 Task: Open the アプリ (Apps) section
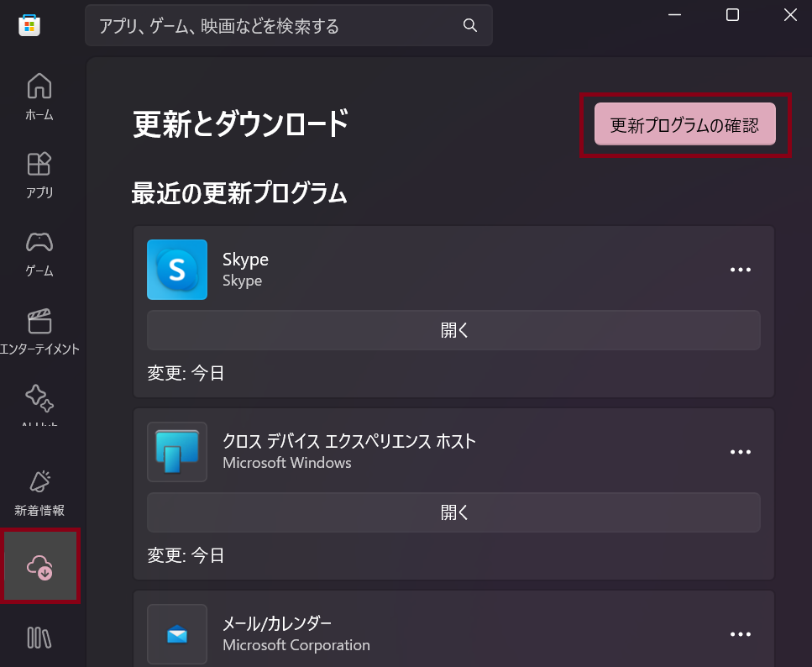pos(39,176)
